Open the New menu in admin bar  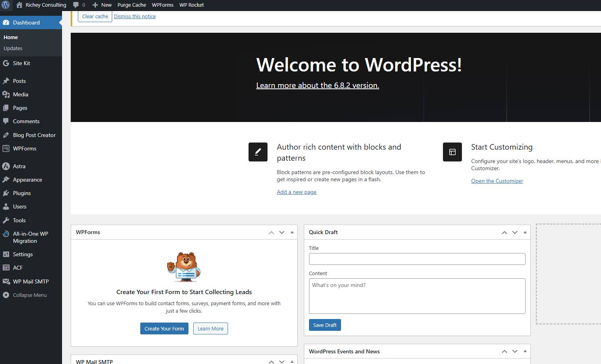pos(102,5)
